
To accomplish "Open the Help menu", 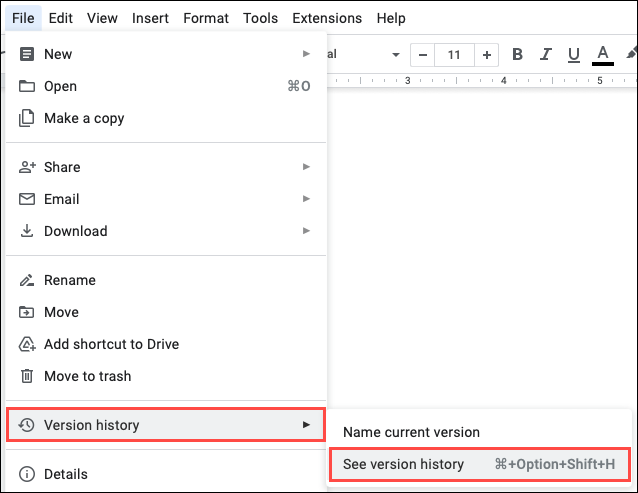I will pyautogui.click(x=391, y=18).
